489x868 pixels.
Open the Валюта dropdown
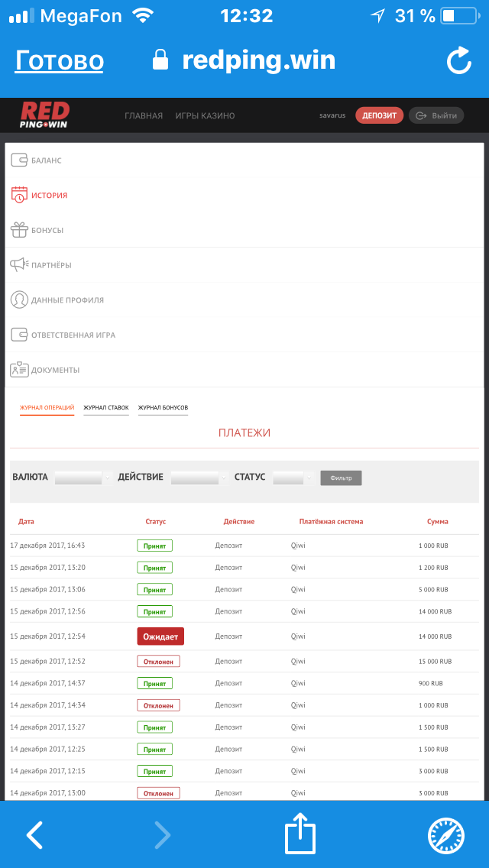pos(83,478)
